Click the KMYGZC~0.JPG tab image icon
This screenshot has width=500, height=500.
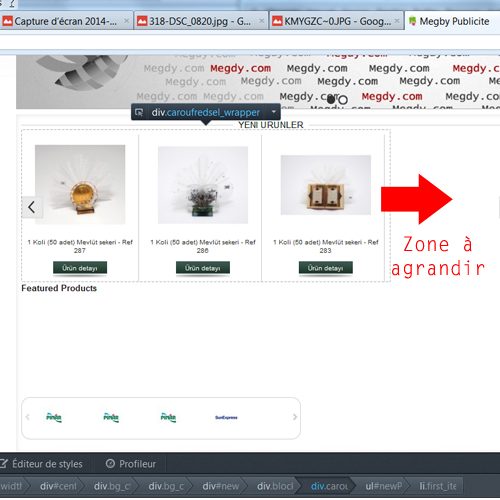pos(277,21)
